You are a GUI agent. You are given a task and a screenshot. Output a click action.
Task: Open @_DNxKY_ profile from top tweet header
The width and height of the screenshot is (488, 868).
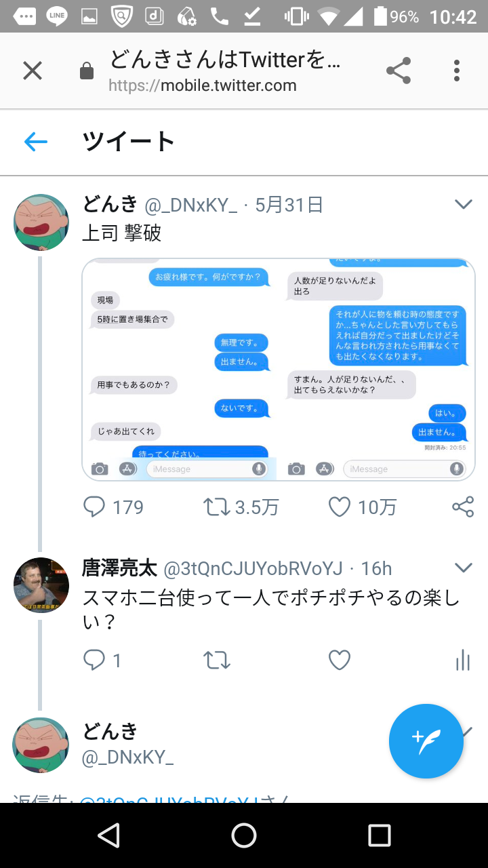point(190,205)
